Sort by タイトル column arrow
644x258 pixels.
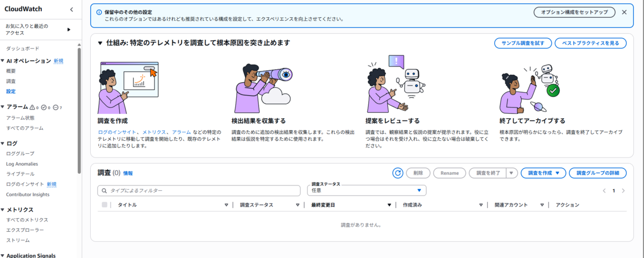coord(226,205)
